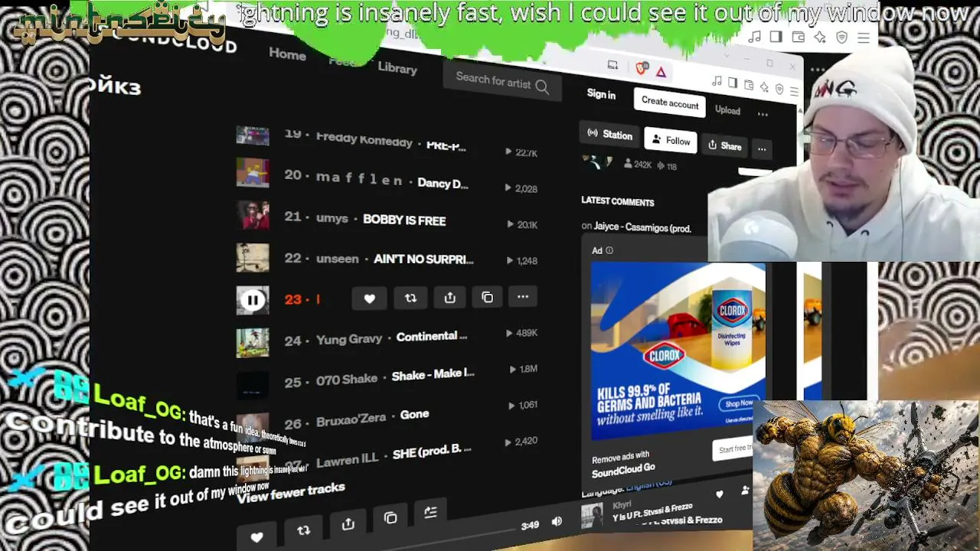
Task: Copy link of track 23
Action: tap(487, 297)
